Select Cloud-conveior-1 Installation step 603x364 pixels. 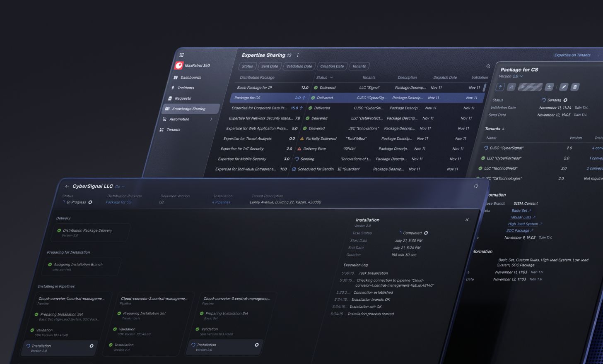point(59,348)
